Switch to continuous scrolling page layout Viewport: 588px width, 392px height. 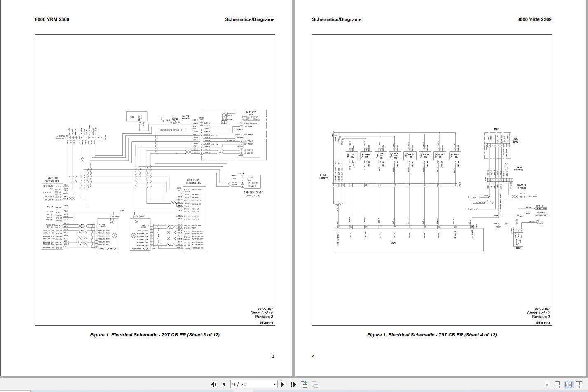pos(558,385)
